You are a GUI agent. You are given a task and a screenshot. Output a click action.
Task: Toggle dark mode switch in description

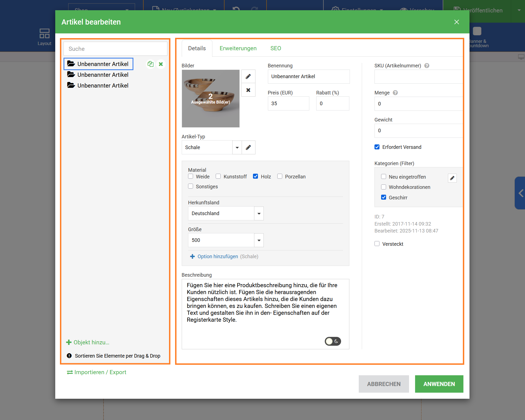point(333,341)
